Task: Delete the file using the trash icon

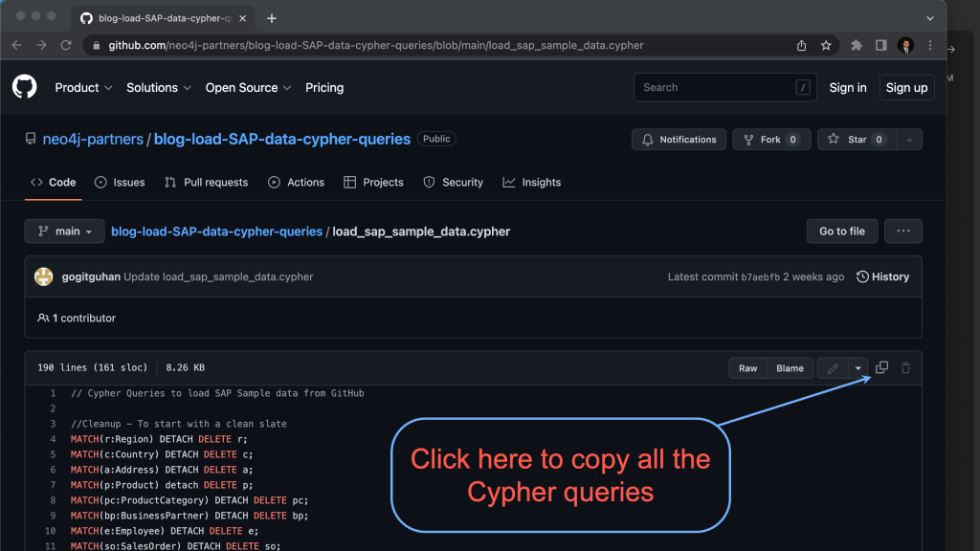Action: pos(905,367)
